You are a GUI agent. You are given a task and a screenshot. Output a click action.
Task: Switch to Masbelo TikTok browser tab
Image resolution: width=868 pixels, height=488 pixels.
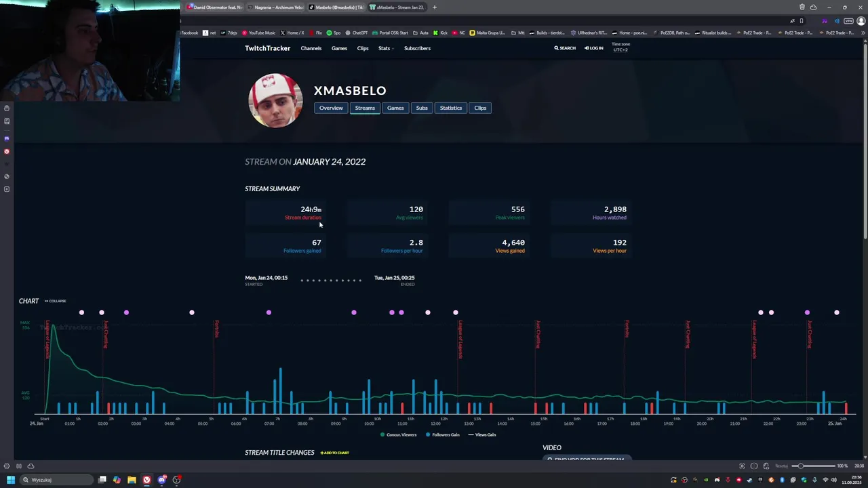(x=337, y=7)
